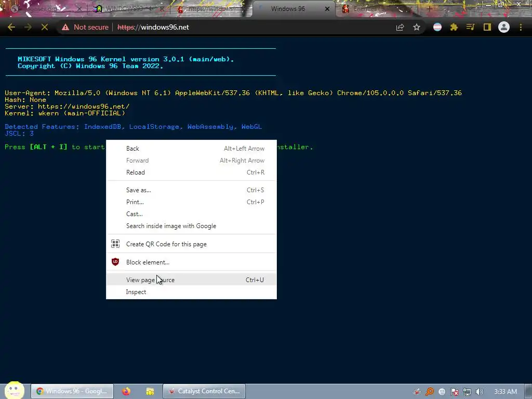Image resolution: width=532 pixels, height=399 pixels.
Task: Choose Search inside image with Google
Action: (191, 226)
